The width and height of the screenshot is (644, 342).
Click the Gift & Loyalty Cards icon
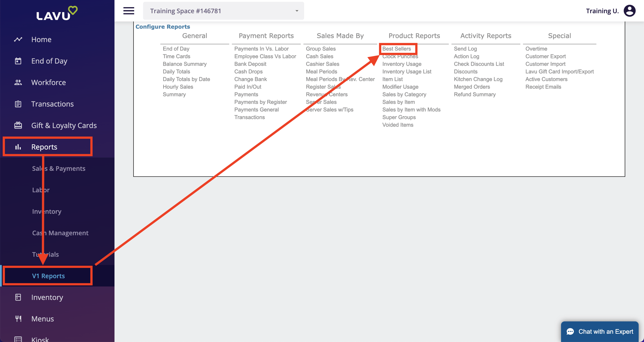(x=18, y=125)
